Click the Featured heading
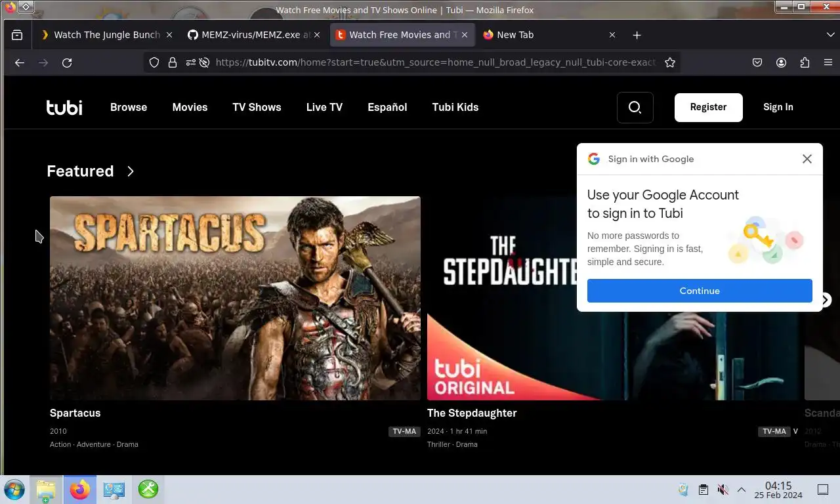The image size is (840, 504). (x=80, y=171)
